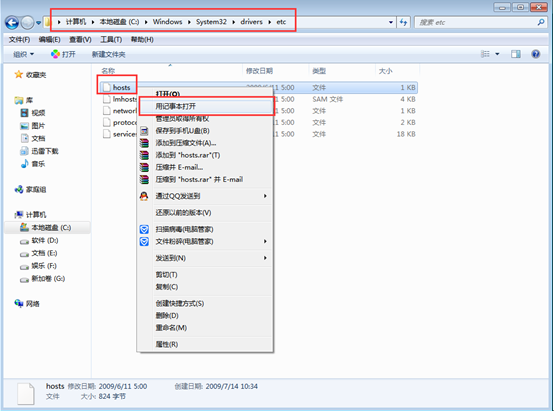
Task: Select the networks file icon
Action: [107, 111]
